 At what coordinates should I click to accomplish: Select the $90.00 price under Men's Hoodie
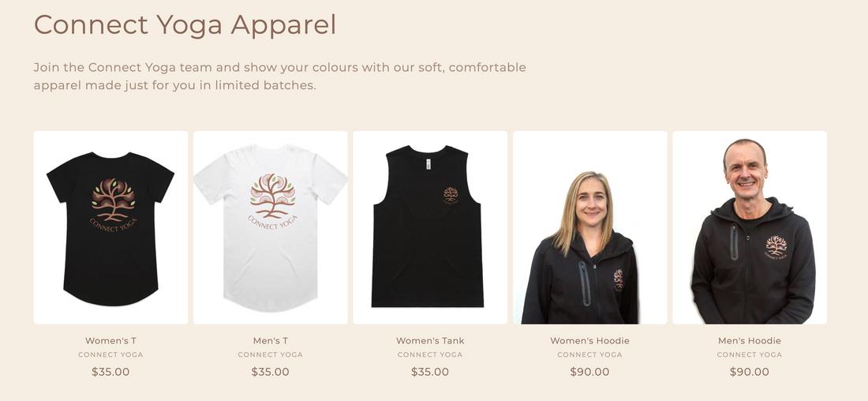(x=750, y=372)
